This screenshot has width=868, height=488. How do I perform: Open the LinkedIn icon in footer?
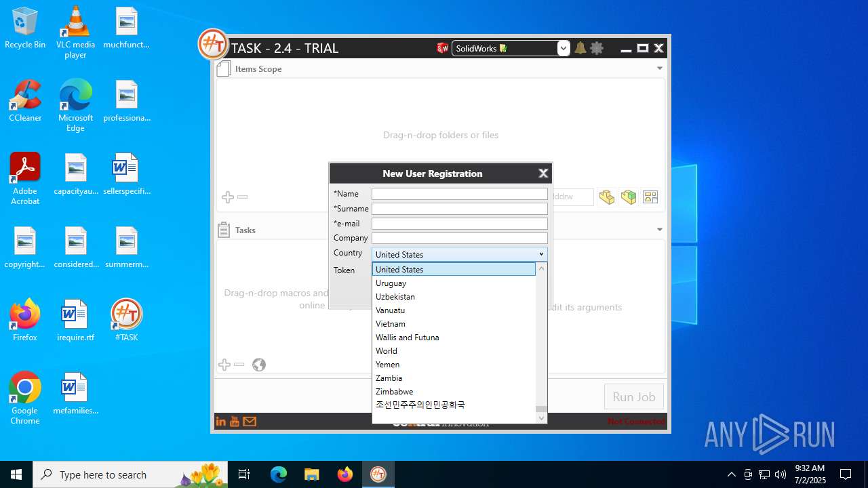(x=220, y=422)
